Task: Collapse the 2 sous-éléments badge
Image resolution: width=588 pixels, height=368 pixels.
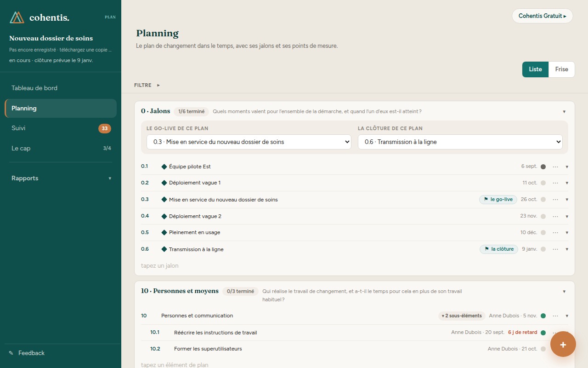Action: coord(462,316)
